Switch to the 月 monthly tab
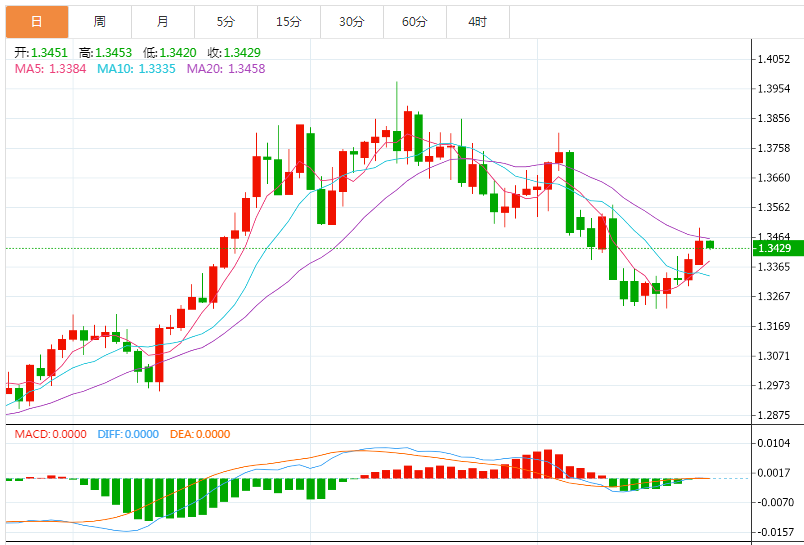The height and width of the screenshot is (545, 804). (163, 22)
